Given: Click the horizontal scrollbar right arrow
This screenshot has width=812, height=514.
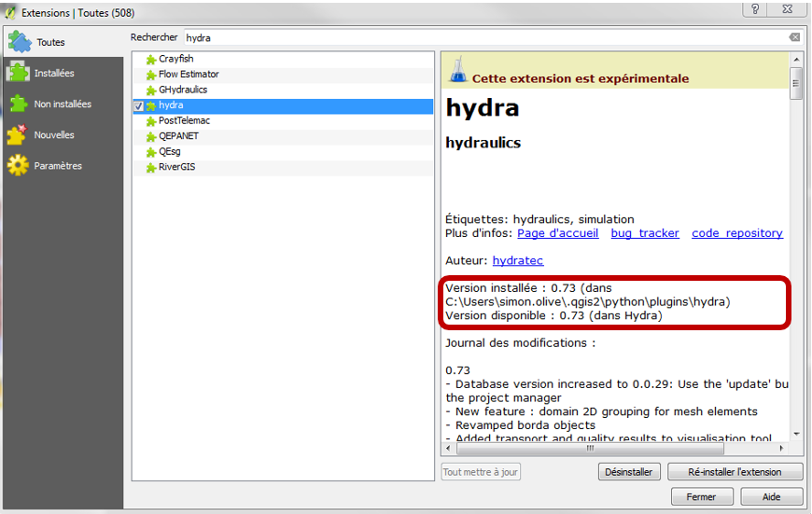Looking at the screenshot, I should click(782, 449).
